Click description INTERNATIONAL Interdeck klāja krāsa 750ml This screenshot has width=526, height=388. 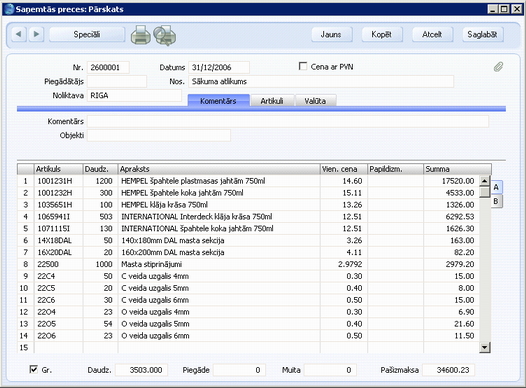click(x=197, y=217)
